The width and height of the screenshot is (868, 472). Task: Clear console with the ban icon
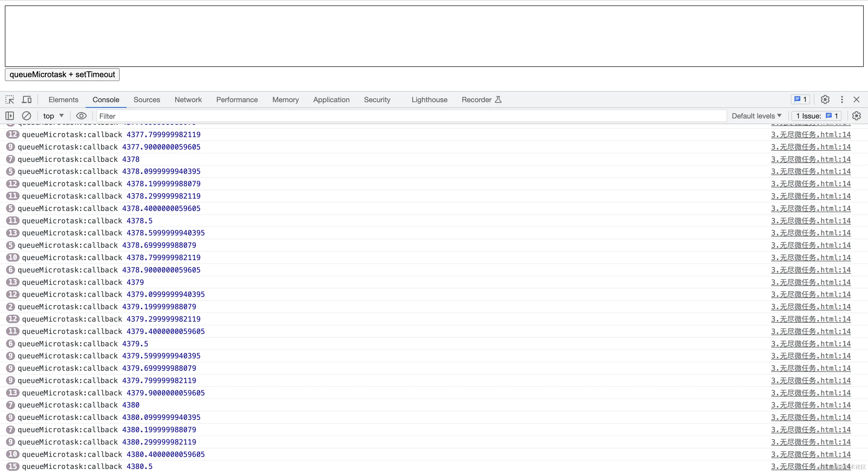(26, 116)
